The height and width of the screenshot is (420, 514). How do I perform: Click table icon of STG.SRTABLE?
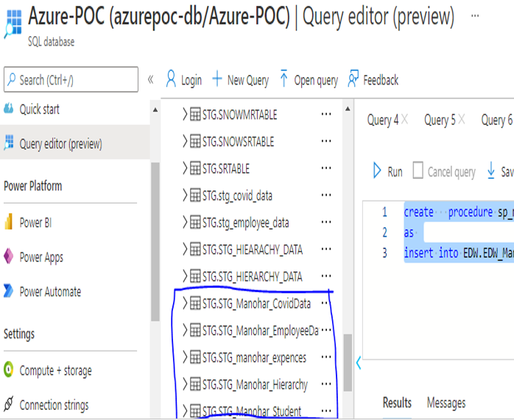click(x=195, y=168)
